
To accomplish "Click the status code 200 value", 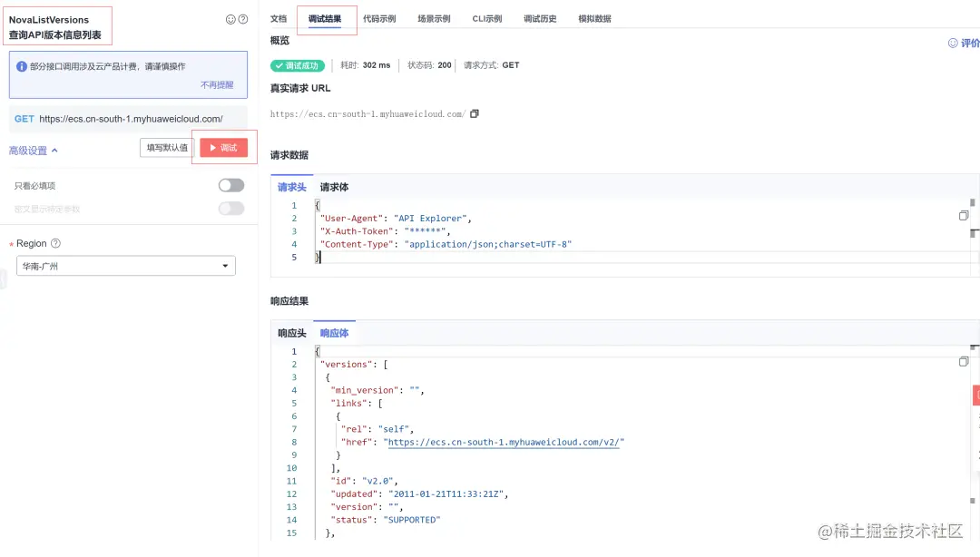I will 445,65.
